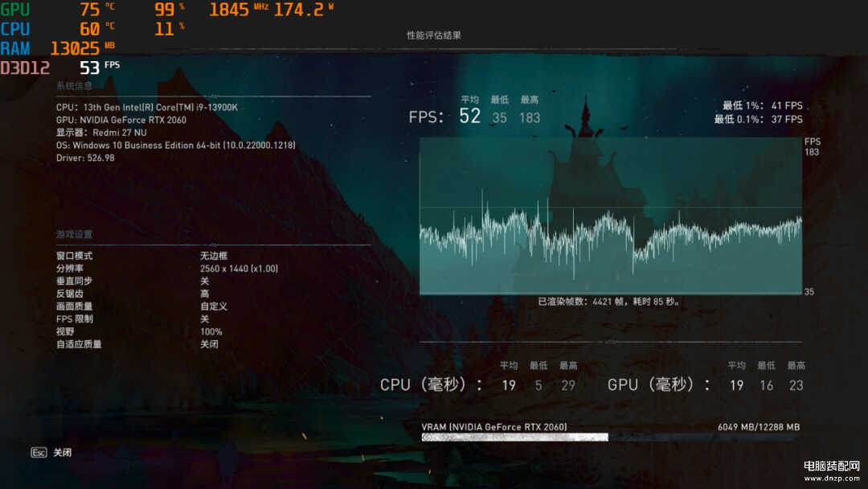Click the GPU minimum milliseconds value 16
This screenshot has height=489, width=868.
coord(766,385)
